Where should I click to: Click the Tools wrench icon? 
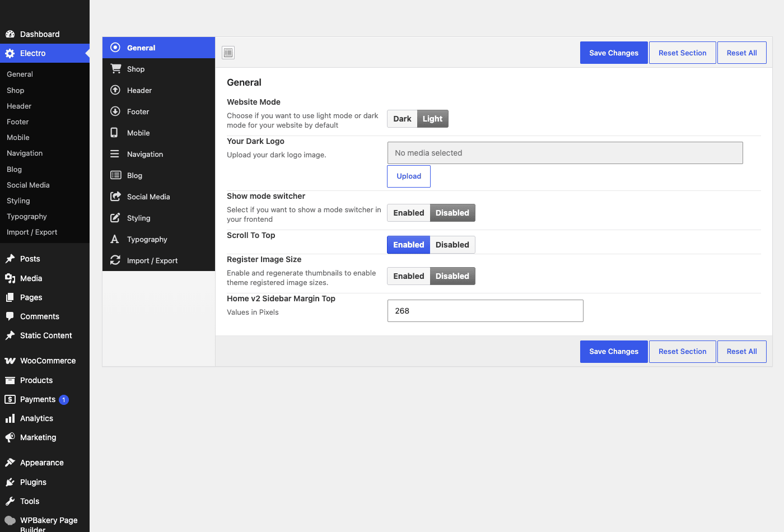(x=10, y=501)
